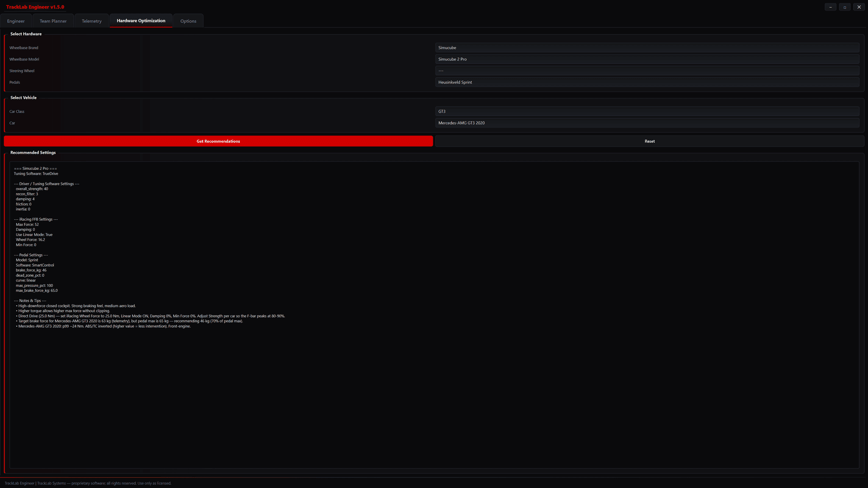
Task: Open the Steering Wheel dropdown
Action: [x=647, y=71]
